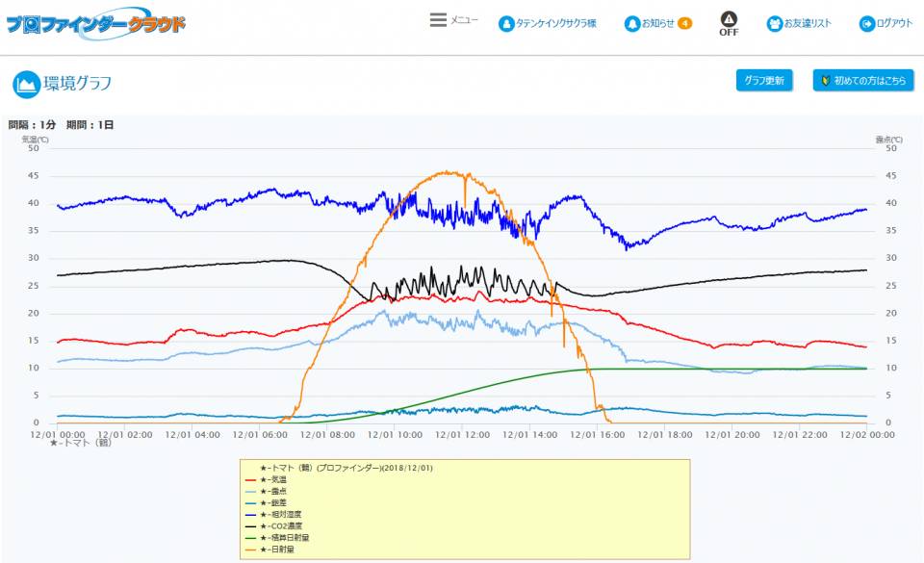Viewport: 924px width, 563px height.
Task: Open the hamburger メニュー icon
Action: [x=438, y=20]
